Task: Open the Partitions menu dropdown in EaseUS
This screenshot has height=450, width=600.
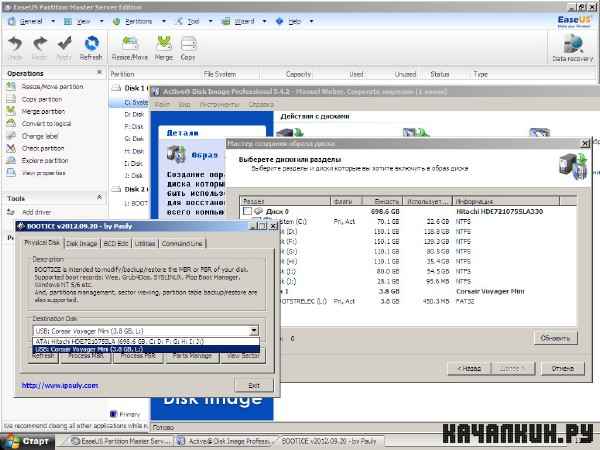Action: click(x=139, y=21)
